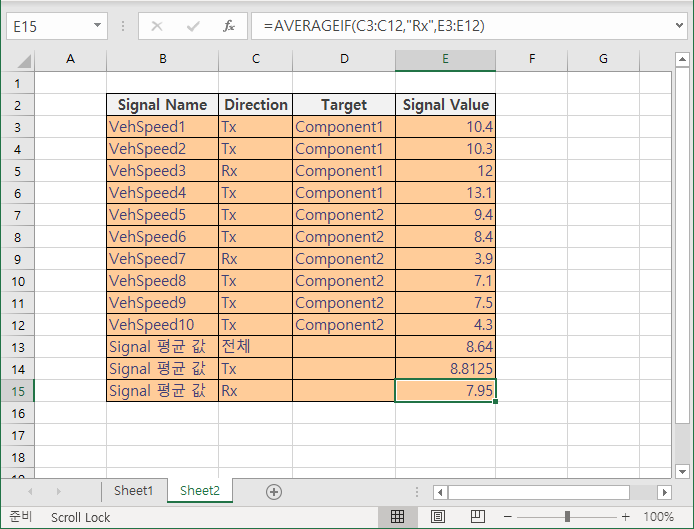Viewport: 694px width, 529px height.
Task: Select column B header
Action: [x=162, y=60]
